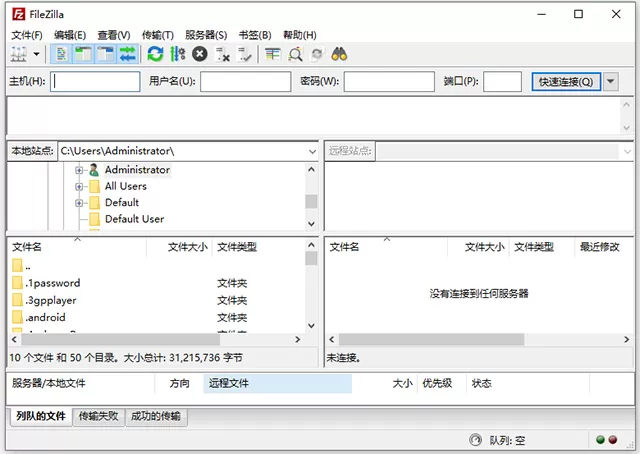Click message log scroll up arrow

[627, 105]
